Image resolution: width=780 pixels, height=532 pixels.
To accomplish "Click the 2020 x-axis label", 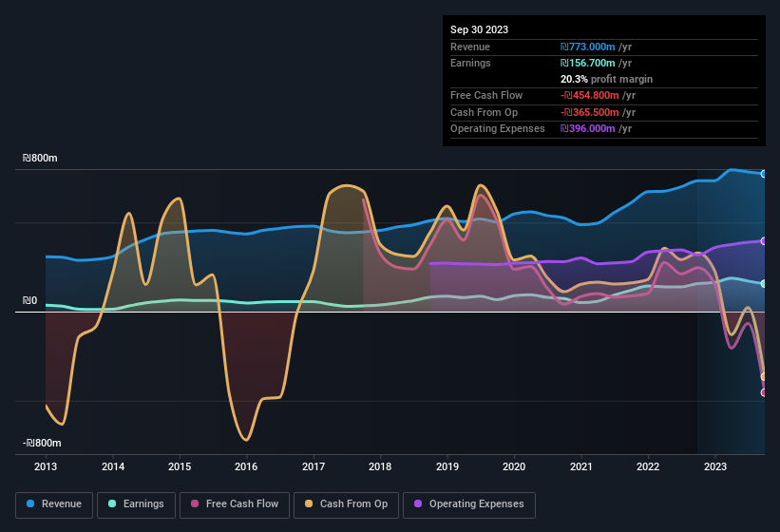I will click(514, 466).
